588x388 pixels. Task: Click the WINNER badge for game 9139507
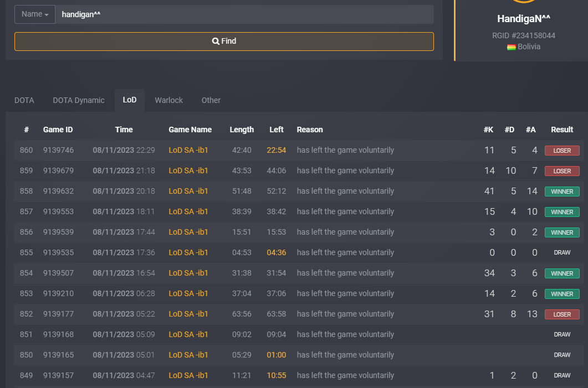tap(562, 273)
